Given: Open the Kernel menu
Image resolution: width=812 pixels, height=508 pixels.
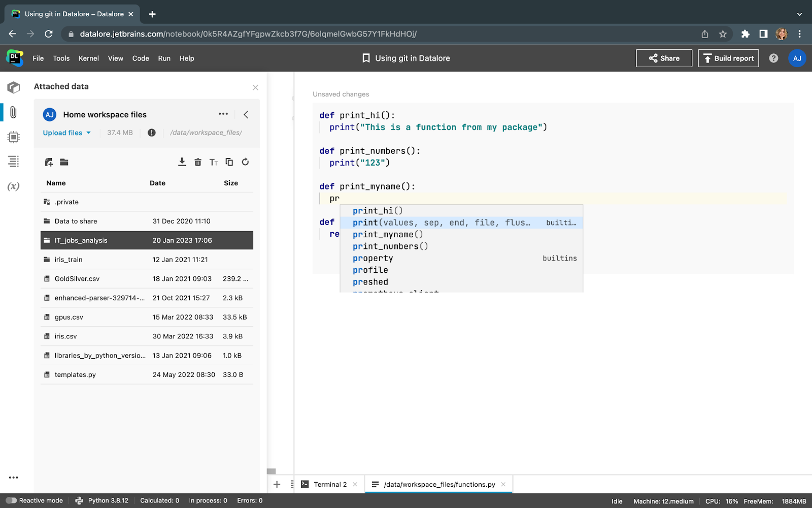Looking at the screenshot, I should pos(89,58).
